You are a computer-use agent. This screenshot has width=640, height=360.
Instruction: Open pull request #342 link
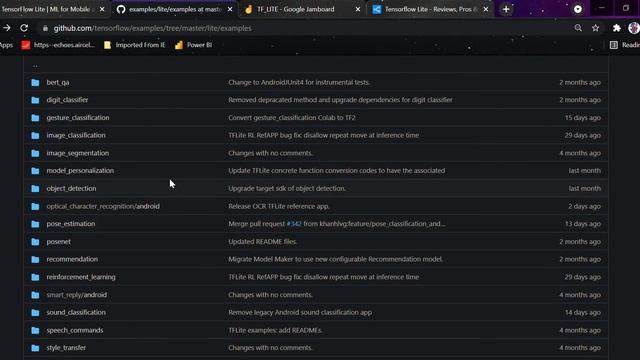coord(294,224)
